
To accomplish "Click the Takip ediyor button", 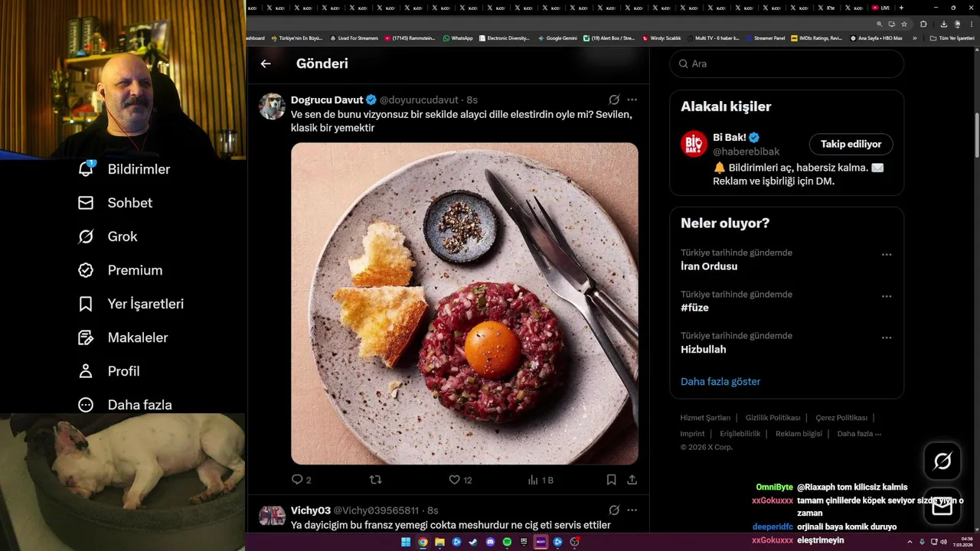I will tap(851, 144).
